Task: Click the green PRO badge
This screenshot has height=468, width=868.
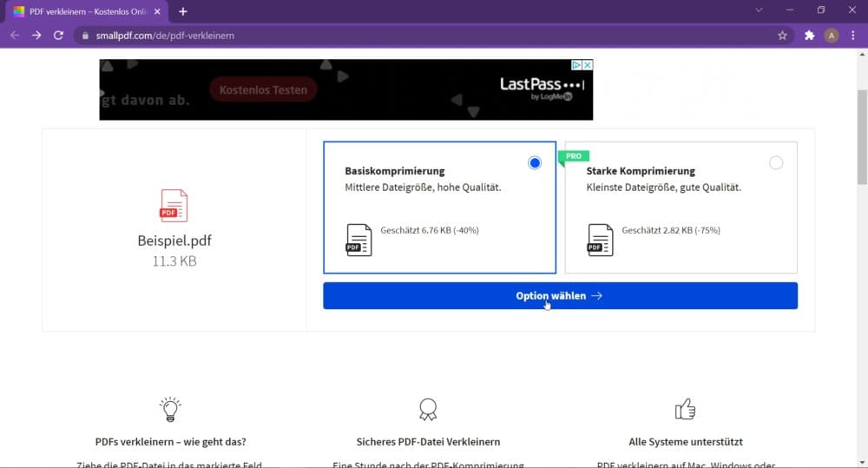Action: [x=574, y=156]
